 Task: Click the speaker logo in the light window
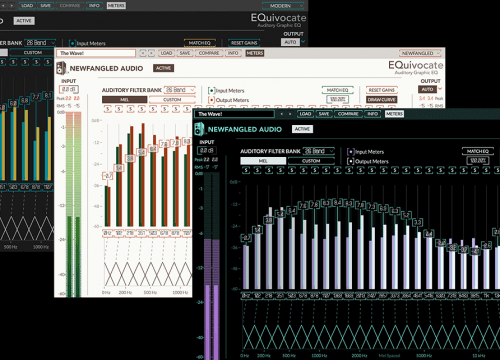(x=61, y=68)
